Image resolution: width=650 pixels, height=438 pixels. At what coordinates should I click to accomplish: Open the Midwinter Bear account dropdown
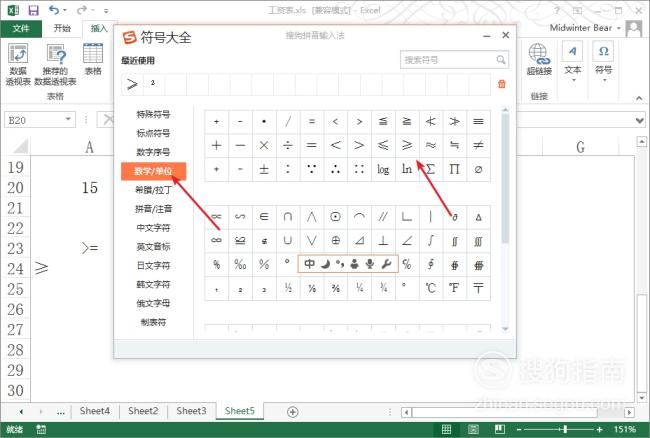[585, 28]
